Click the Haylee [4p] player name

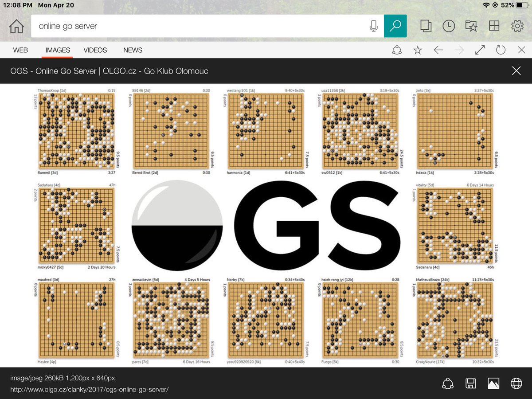click(47, 362)
